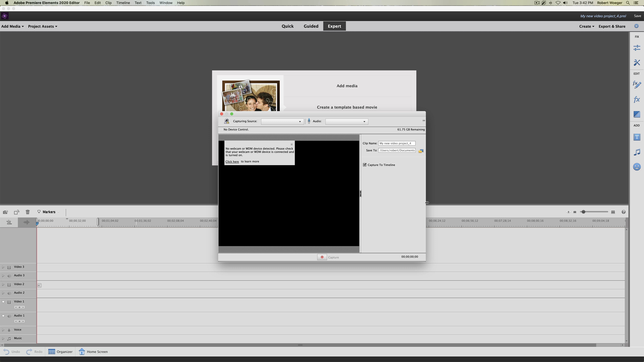Image resolution: width=644 pixels, height=362 pixels.
Task: Browse Save To folder icon
Action: 421,151
